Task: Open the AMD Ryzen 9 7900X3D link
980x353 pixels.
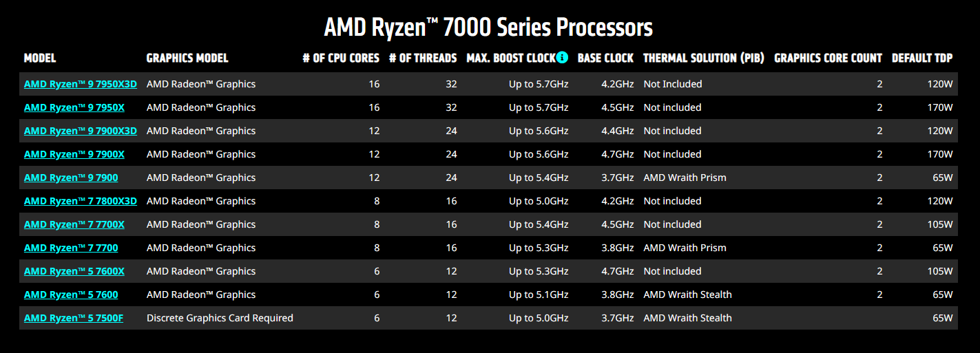Action: 81,131
